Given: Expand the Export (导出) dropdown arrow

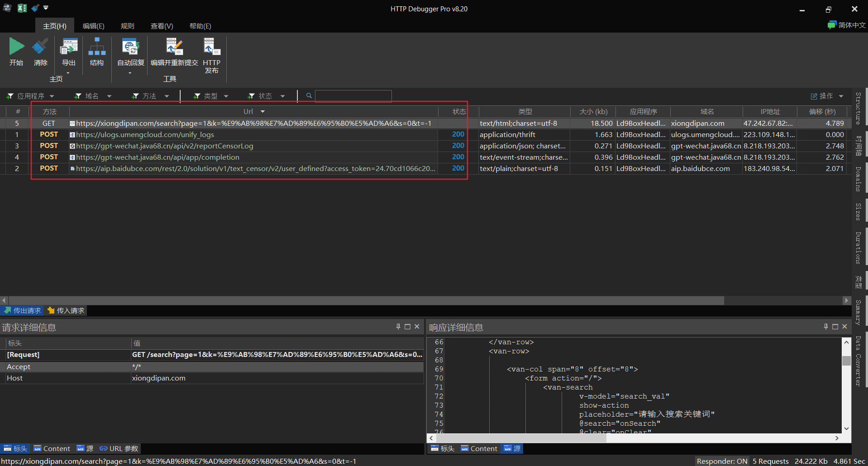Looking at the screenshot, I should pos(68,73).
